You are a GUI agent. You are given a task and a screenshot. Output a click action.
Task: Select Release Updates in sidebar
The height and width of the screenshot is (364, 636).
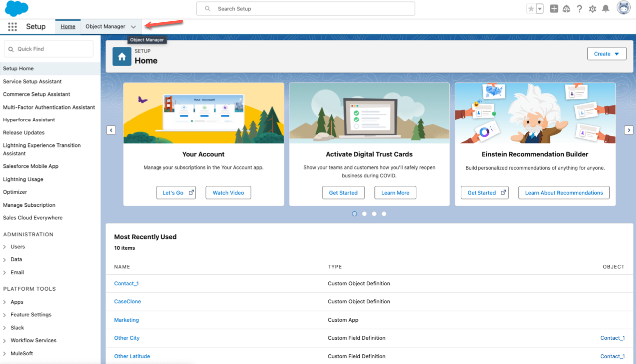point(24,133)
